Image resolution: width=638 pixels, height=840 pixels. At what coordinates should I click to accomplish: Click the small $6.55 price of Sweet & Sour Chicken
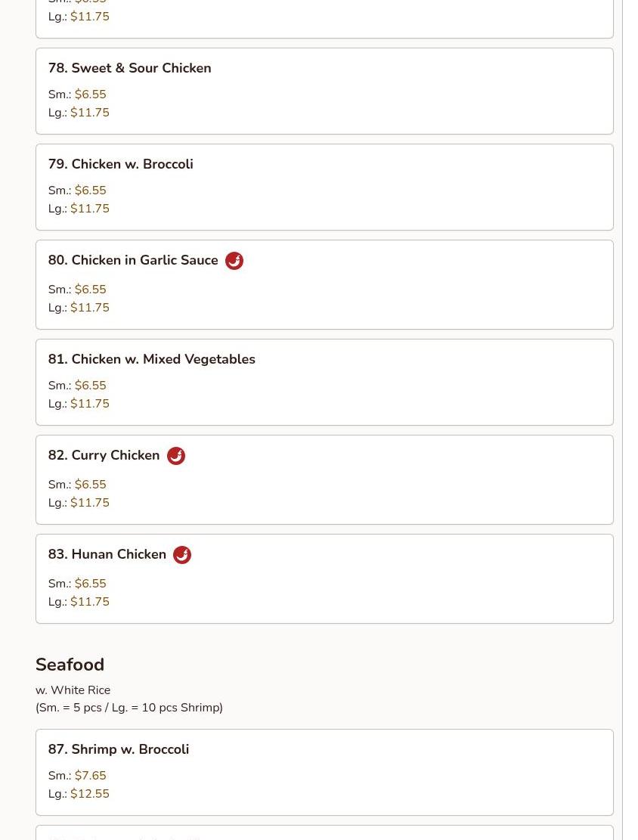(x=90, y=95)
